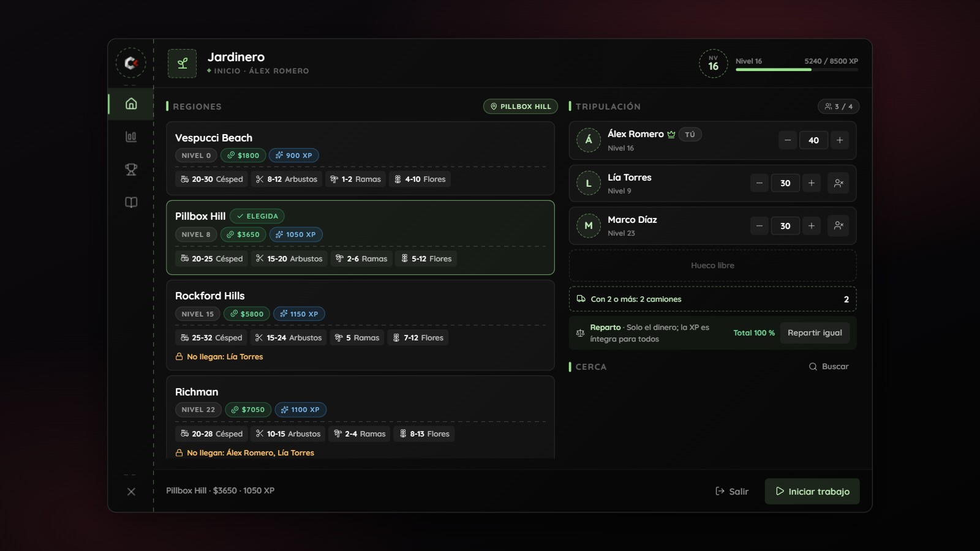This screenshot has width=980, height=551.
Task: Click the truck icon in camiones row
Action: click(x=581, y=299)
